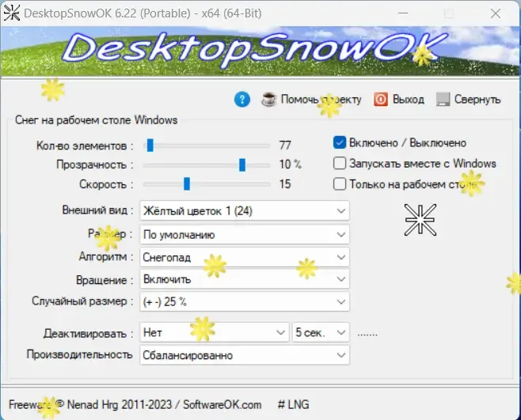Click the coffee cup icon next to Помочь проекту
521x420 pixels.
[x=268, y=100]
